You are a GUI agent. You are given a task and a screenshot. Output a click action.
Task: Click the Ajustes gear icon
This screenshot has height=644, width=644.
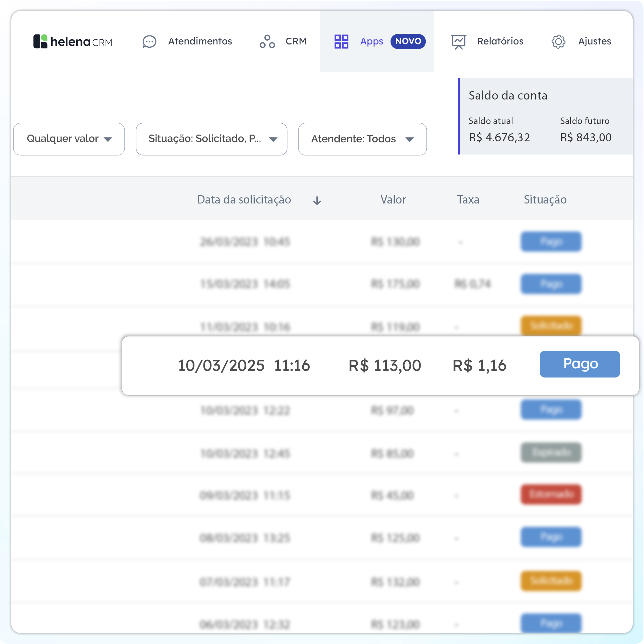coord(558,42)
